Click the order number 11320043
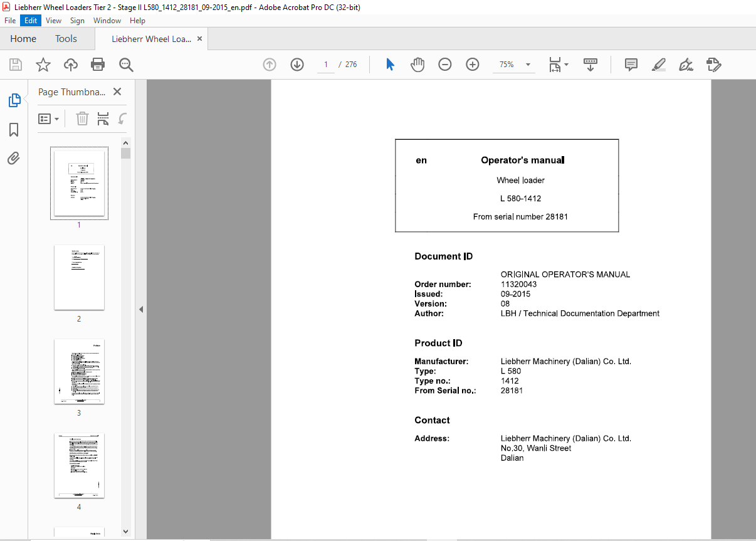 [518, 284]
